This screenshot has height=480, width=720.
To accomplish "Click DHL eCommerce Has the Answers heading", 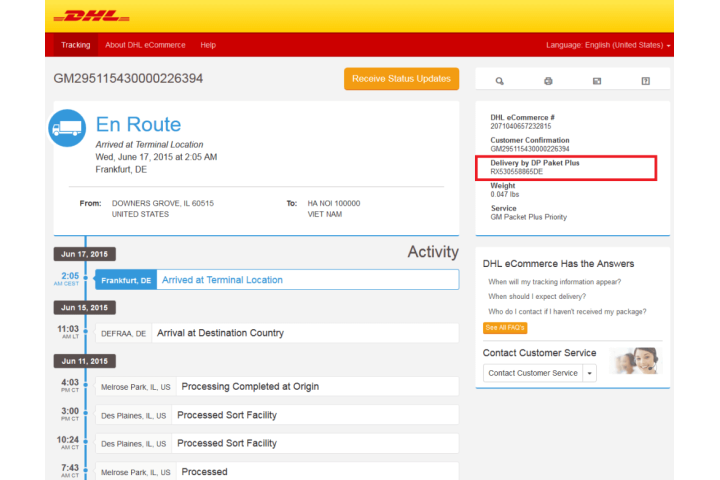I will pyautogui.click(x=558, y=264).
